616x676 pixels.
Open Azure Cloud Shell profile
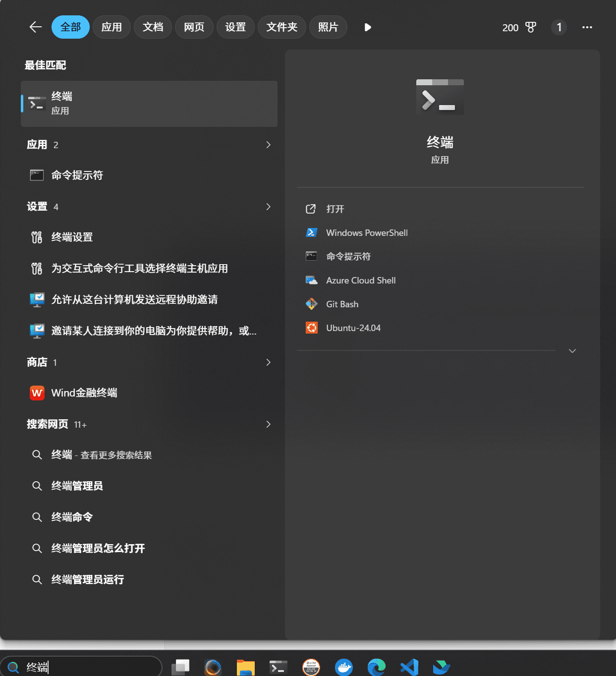pos(361,281)
